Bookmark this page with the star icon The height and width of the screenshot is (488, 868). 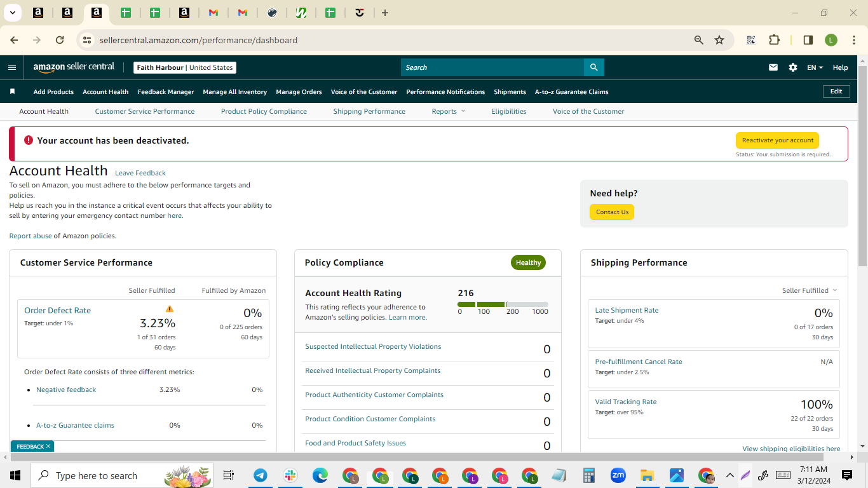pyautogui.click(x=719, y=40)
